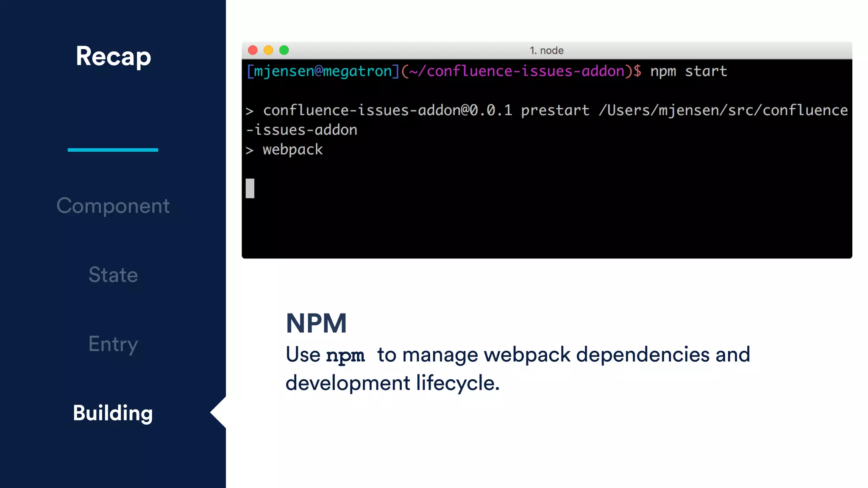Select the Component section in the sidebar
The width and height of the screenshot is (868, 488).
click(x=113, y=206)
